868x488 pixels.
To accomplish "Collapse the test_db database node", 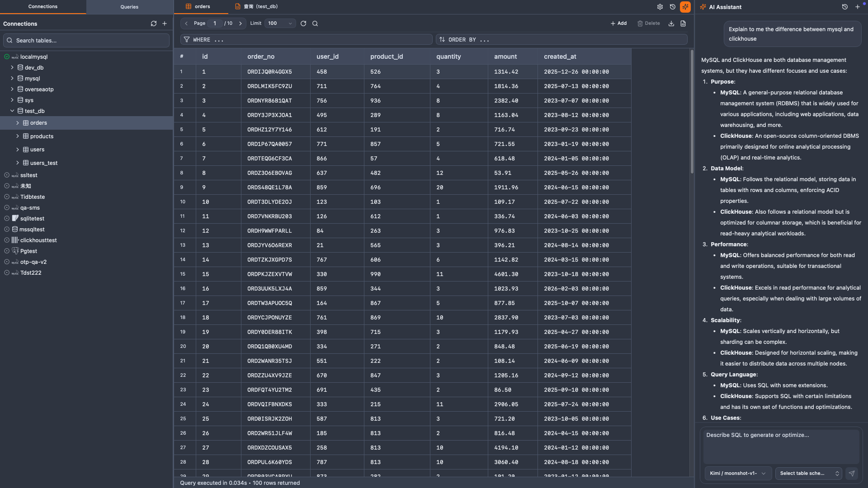I will click(x=12, y=111).
